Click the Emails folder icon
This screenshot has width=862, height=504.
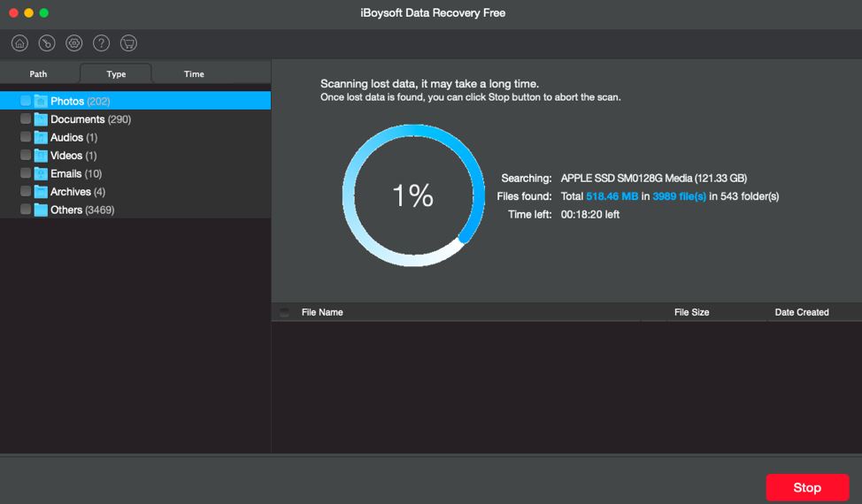41,173
